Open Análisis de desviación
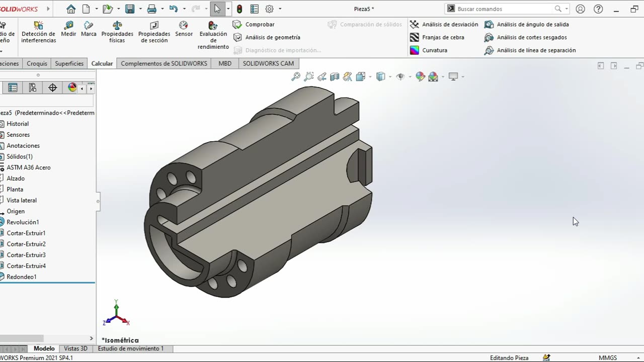Image resolution: width=644 pixels, height=362 pixels. 444,24
